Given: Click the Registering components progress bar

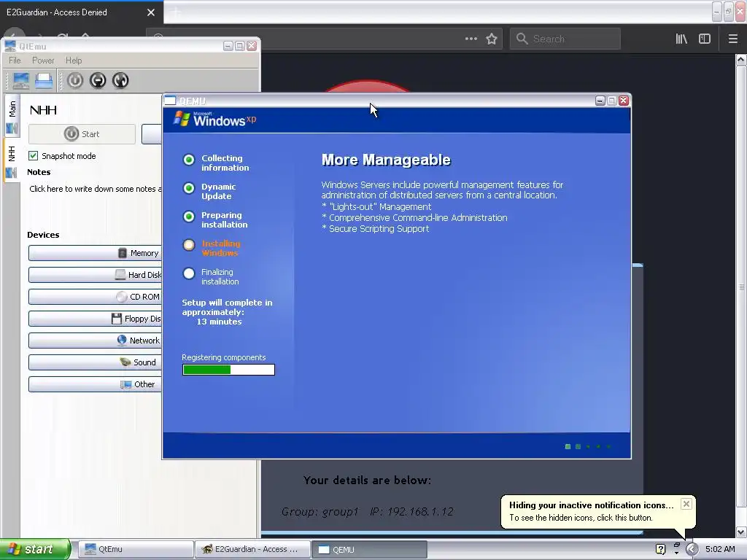Looking at the screenshot, I should click(228, 370).
